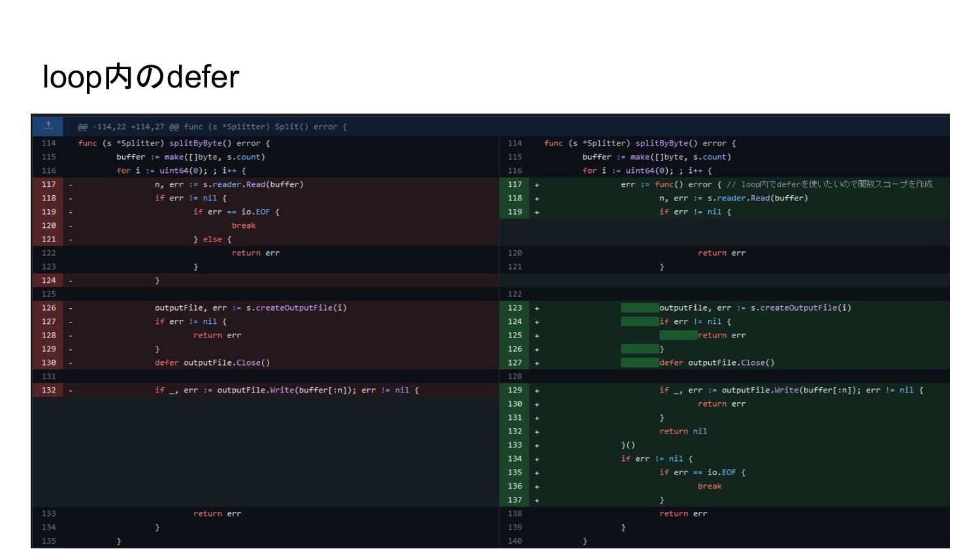980x551 pixels.
Task: Select left line number 117
Action: click(49, 185)
